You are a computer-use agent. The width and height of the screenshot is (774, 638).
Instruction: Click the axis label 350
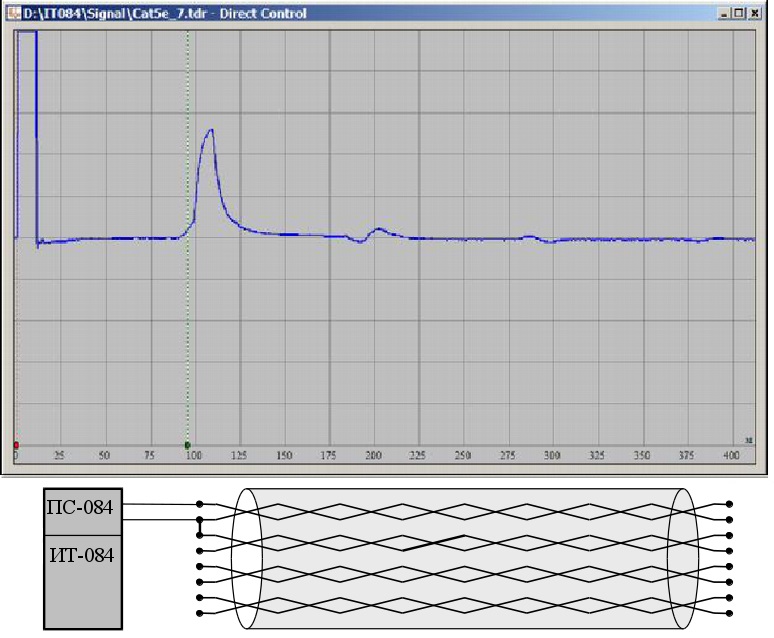click(x=642, y=455)
